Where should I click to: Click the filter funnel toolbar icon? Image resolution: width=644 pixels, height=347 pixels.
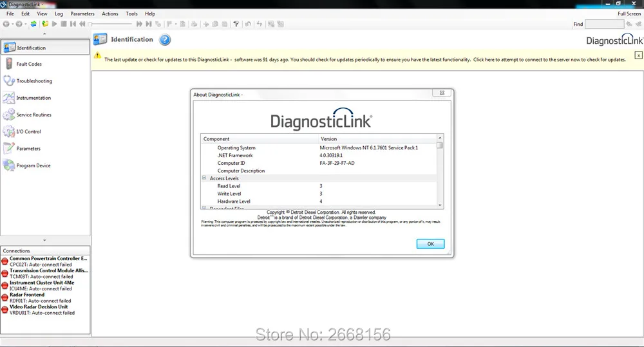coord(236,24)
